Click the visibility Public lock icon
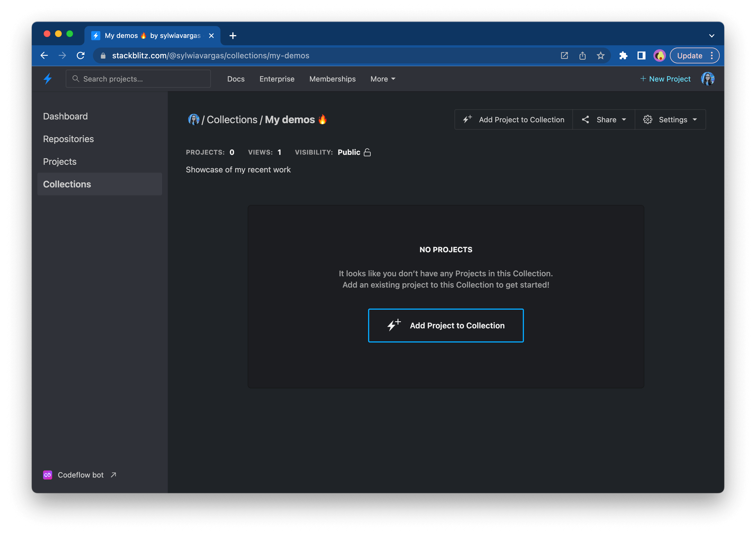This screenshot has width=756, height=535. [x=367, y=152]
